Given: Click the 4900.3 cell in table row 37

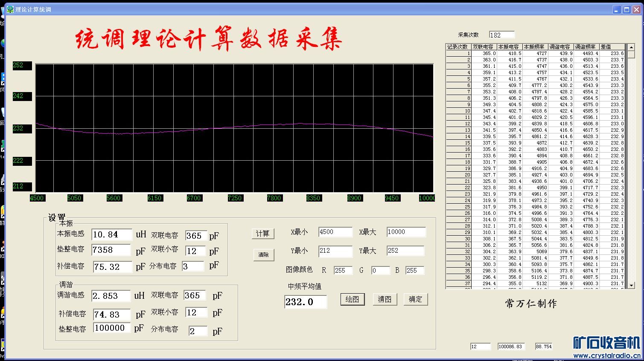Looking at the screenshot, I should [x=586, y=283].
